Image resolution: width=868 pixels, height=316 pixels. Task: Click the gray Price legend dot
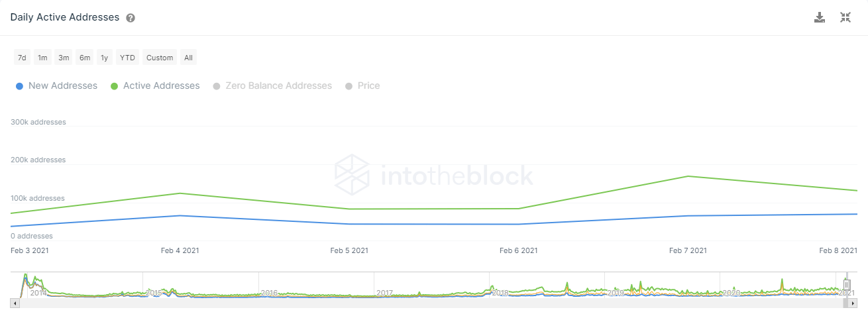349,86
